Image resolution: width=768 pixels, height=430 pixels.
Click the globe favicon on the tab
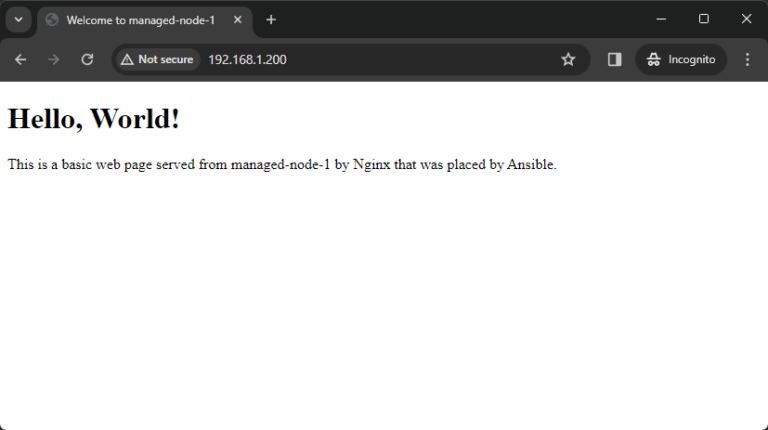52,20
